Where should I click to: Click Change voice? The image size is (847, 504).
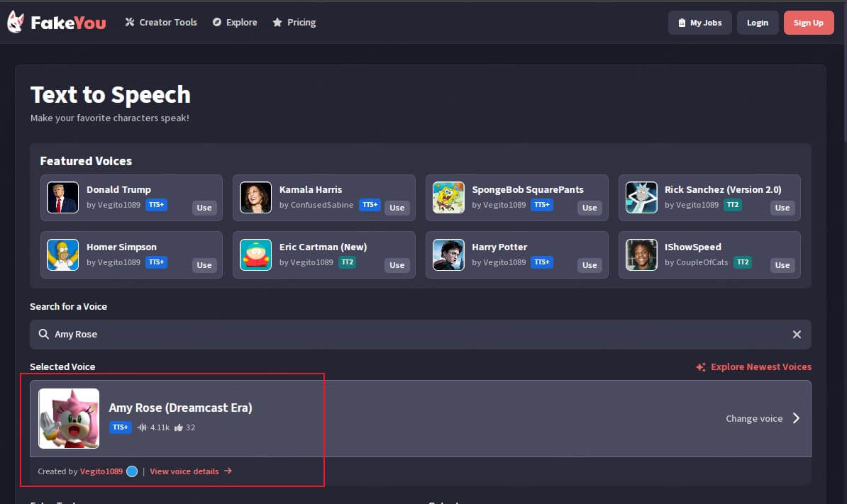click(754, 419)
